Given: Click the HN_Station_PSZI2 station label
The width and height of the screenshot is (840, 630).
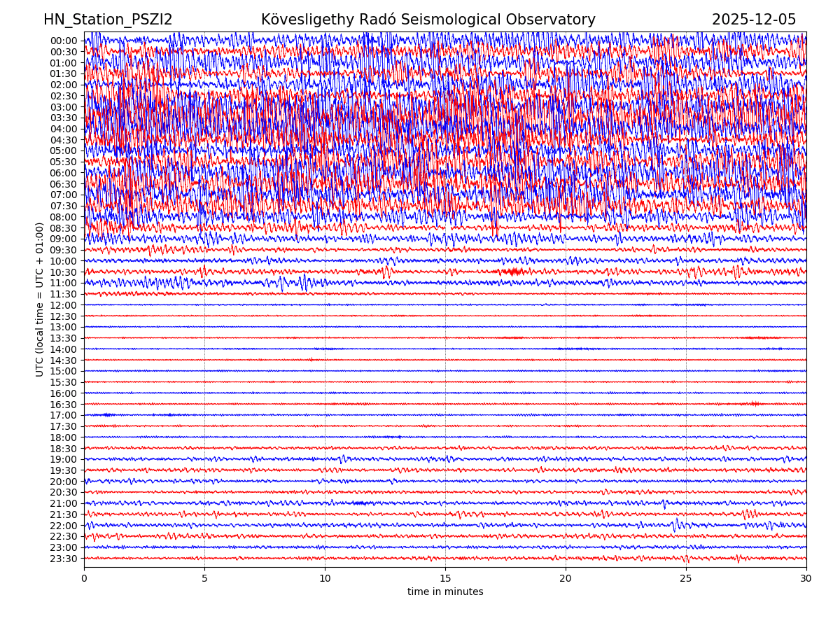Looking at the screenshot, I should 108,20.
